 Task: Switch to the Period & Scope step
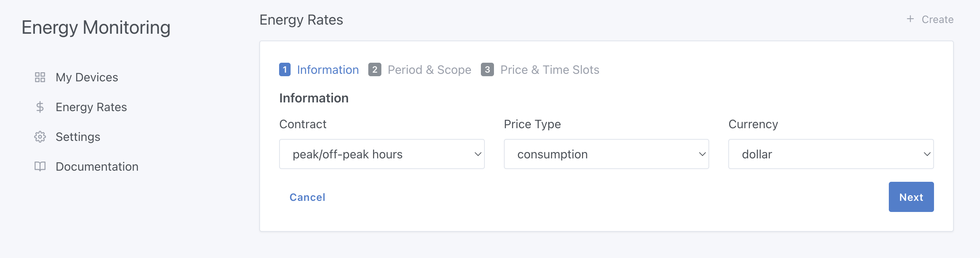[429, 69]
